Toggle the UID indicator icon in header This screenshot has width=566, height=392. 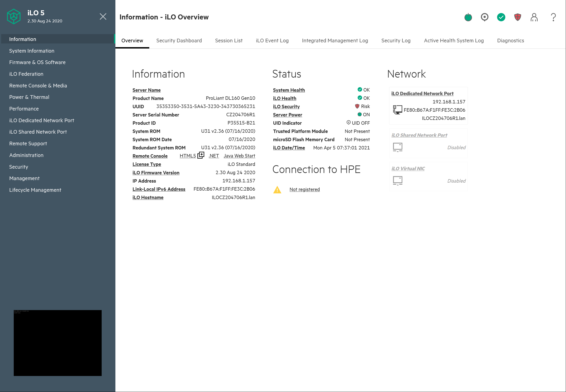(484, 17)
